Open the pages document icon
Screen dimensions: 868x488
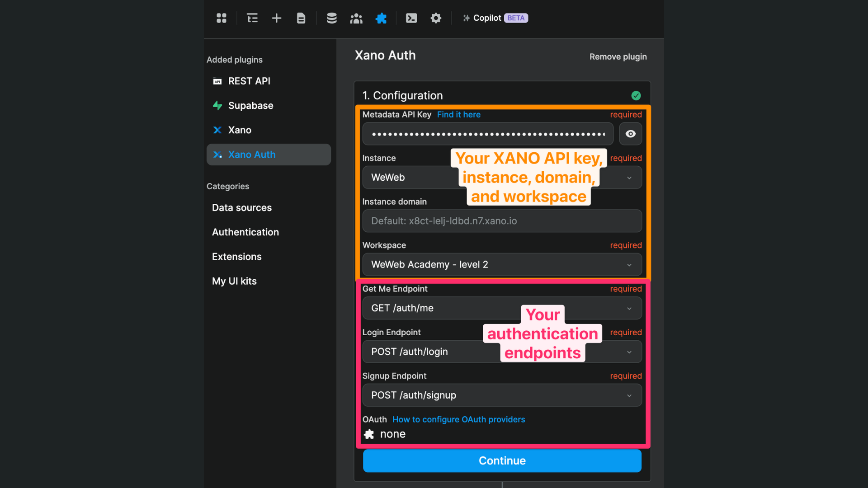pyautogui.click(x=301, y=18)
